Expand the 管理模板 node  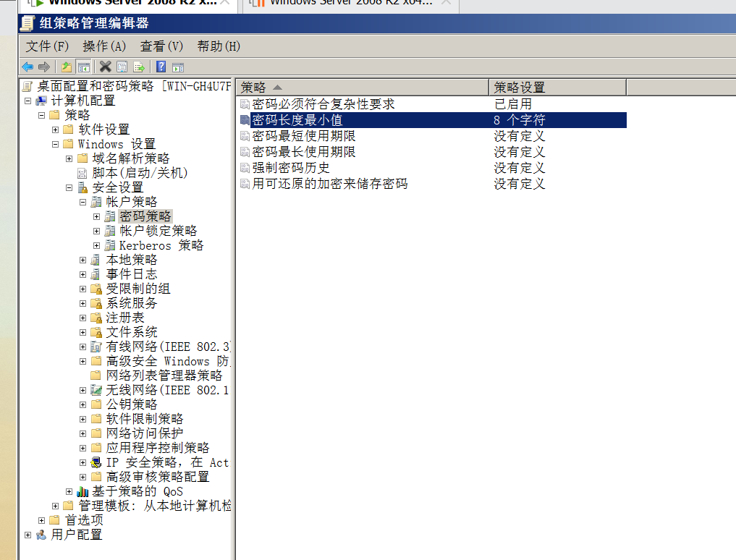(x=56, y=506)
